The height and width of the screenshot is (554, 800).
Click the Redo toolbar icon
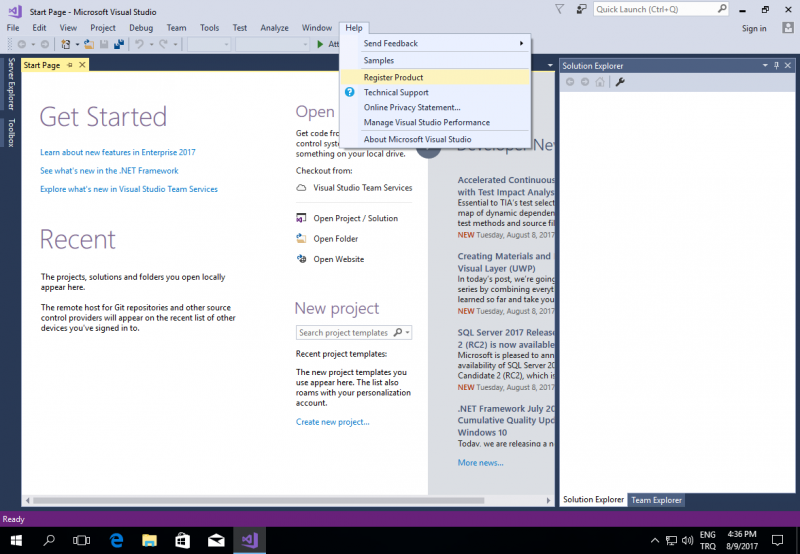coord(163,44)
